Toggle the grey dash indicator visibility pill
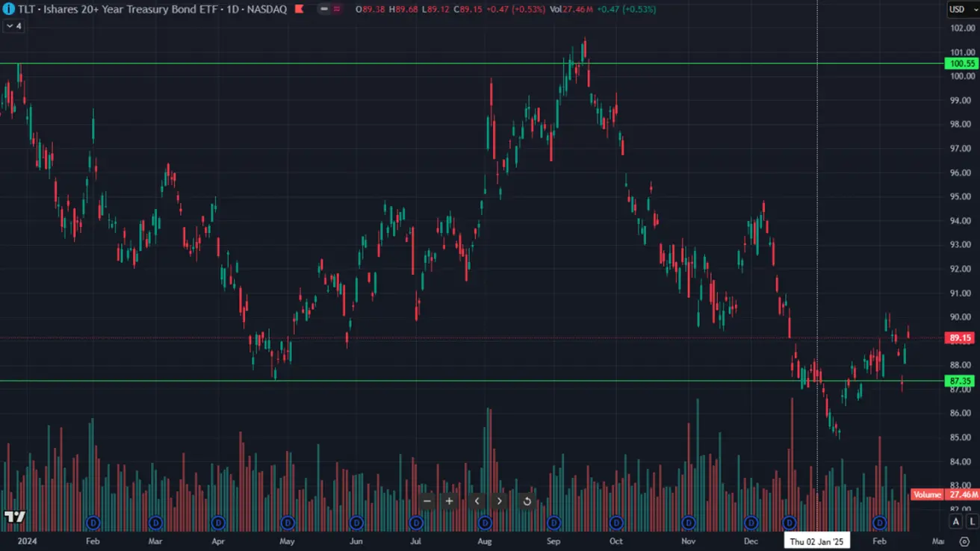The height and width of the screenshot is (551, 980). tap(324, 9)
